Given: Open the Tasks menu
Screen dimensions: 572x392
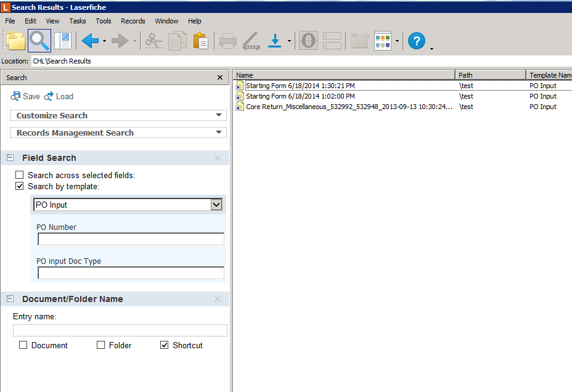Looking at the screenshot, I should click(x=77, y=21).
